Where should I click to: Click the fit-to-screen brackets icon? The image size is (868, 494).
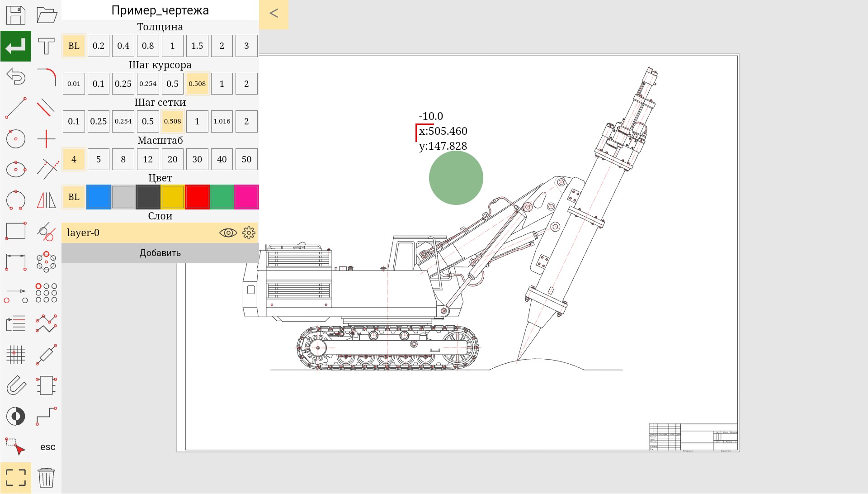(16, 478)
